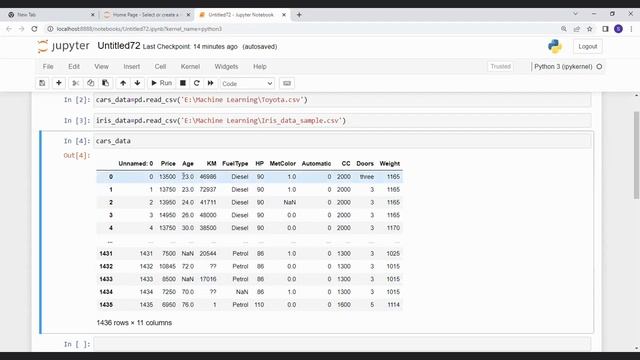640x360 pixels.
Task: Click into cell In [2] read_csv Toyota code
Action: coord(342,100)
